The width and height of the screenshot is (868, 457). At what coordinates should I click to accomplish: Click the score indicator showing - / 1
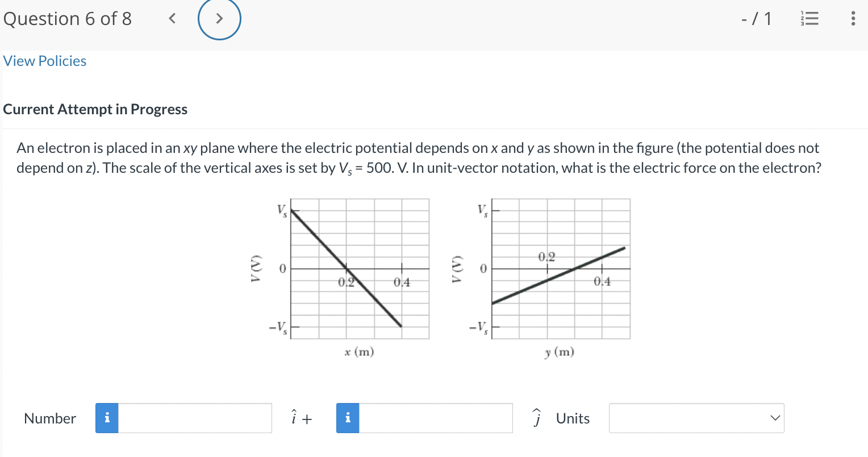[756, 18]
